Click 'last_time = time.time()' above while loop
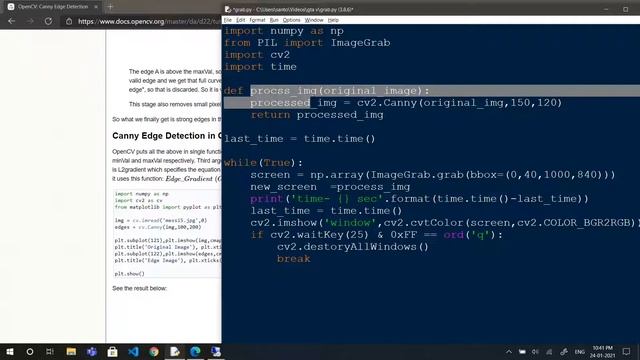Screen dimensions: 640x360 tap(300, 139)
